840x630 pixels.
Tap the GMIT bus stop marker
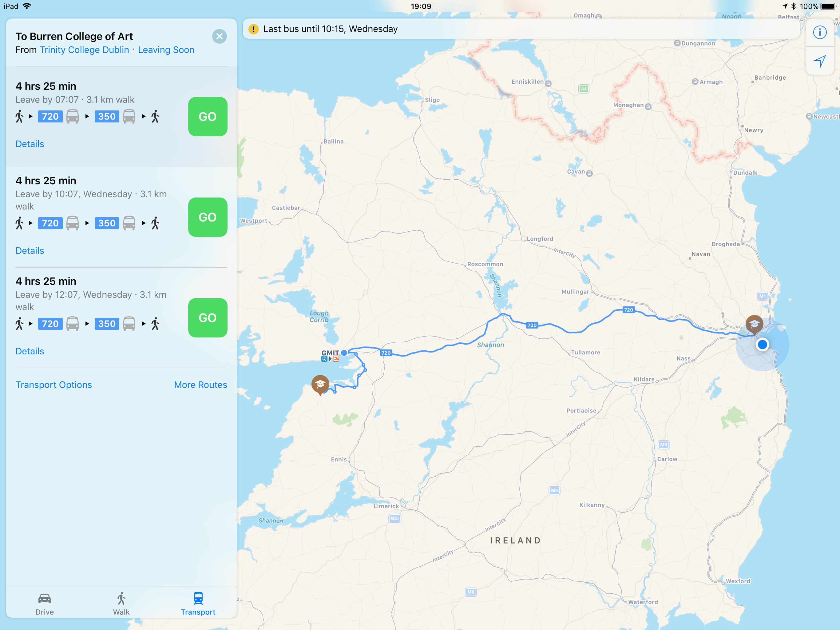coord(344,353)
